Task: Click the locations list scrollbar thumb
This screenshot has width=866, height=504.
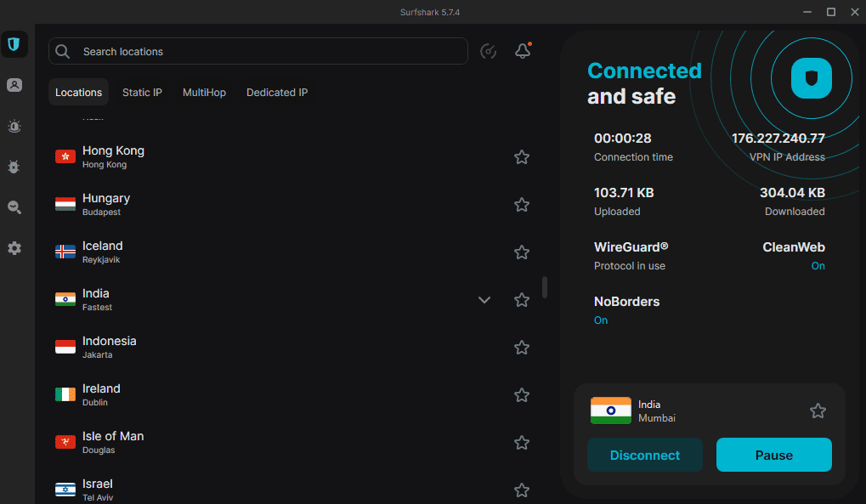Action: (x=545, y=287)
